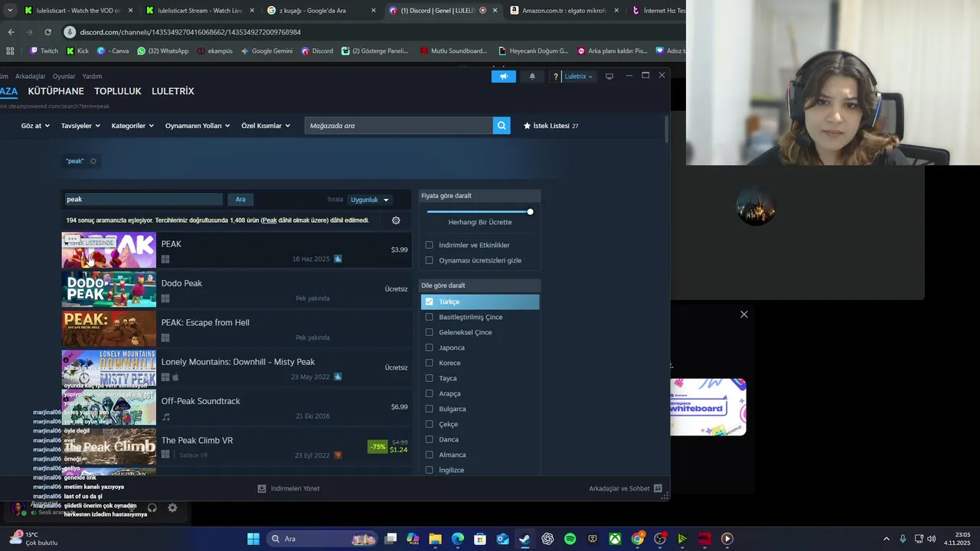The image size is (980, 551).
Task: Open Chrome apps grid shortcut
Action: pos(10,51)
